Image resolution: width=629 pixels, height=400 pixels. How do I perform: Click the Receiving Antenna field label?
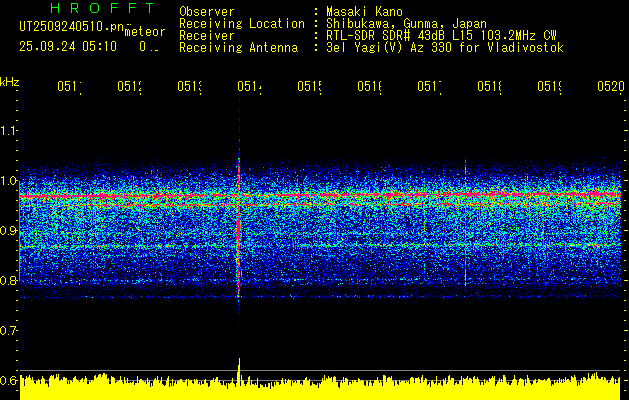[238, 47]
